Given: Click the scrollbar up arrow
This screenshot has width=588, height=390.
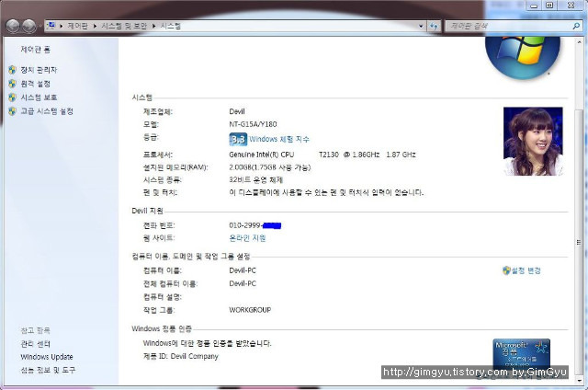Looking at the screenshot, I should pos(579,41).
